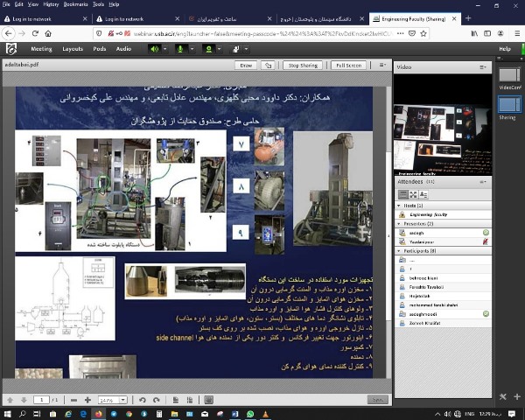Screen dimensions: 525x420
Task: Open the Layouts menu
Action: point(73,49)
